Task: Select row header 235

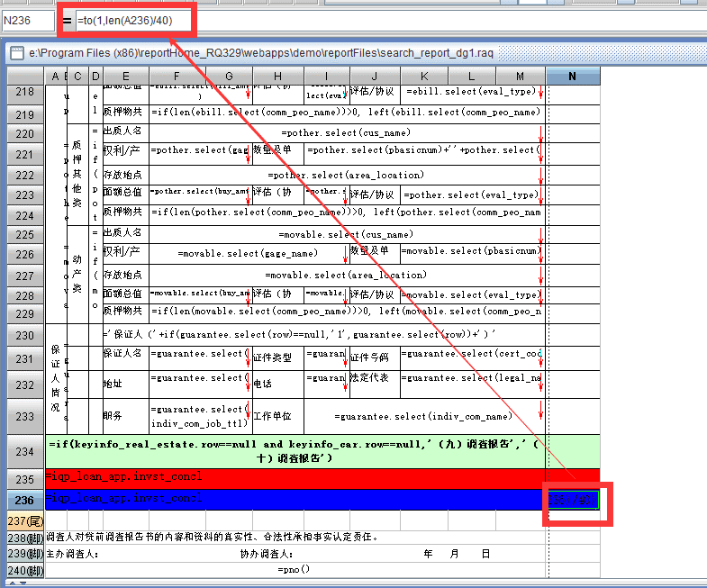Action: (25, 479)
